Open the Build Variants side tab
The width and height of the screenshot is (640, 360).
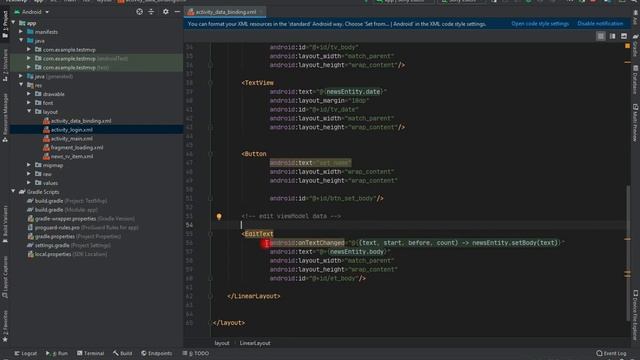point(5,224)
